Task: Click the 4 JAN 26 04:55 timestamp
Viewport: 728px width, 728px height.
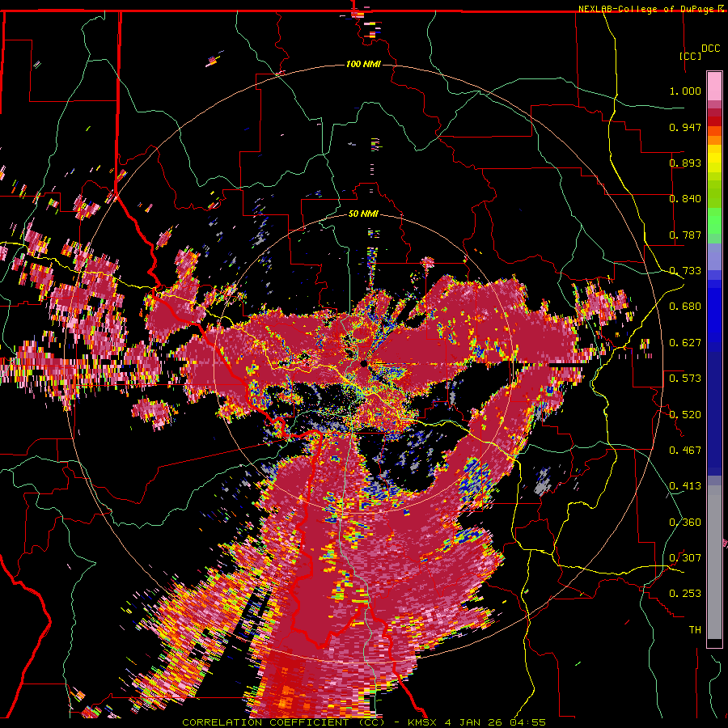Action: 495,722
